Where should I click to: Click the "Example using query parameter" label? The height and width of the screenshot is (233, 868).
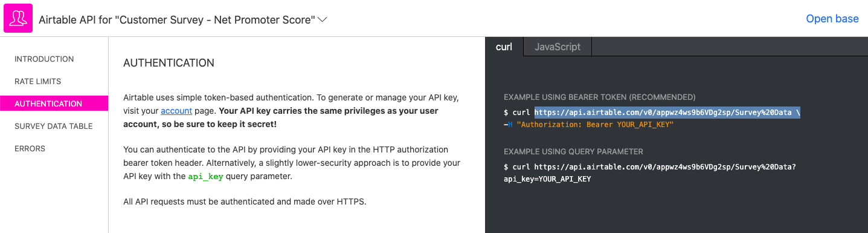pyautogui.click(x=573, y=151)
